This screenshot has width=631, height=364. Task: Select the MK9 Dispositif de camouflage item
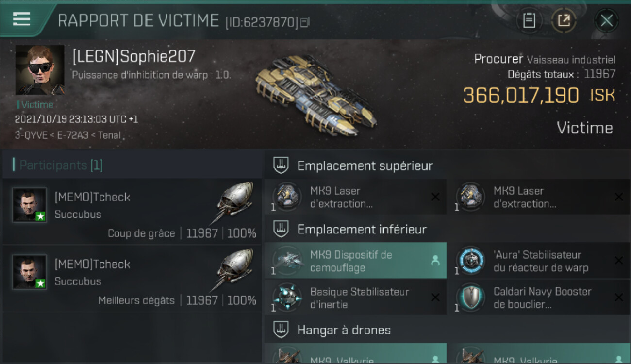tap(355, 261)
